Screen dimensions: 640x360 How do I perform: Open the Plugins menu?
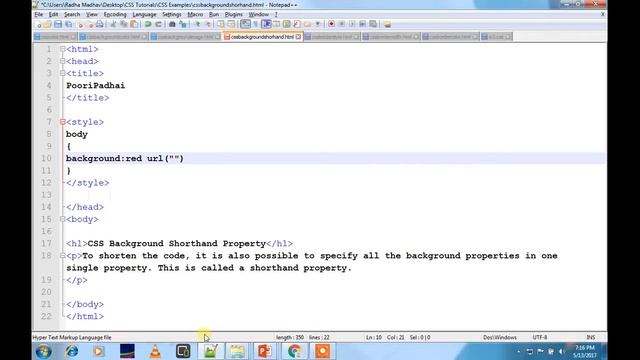tap(233, 14)
